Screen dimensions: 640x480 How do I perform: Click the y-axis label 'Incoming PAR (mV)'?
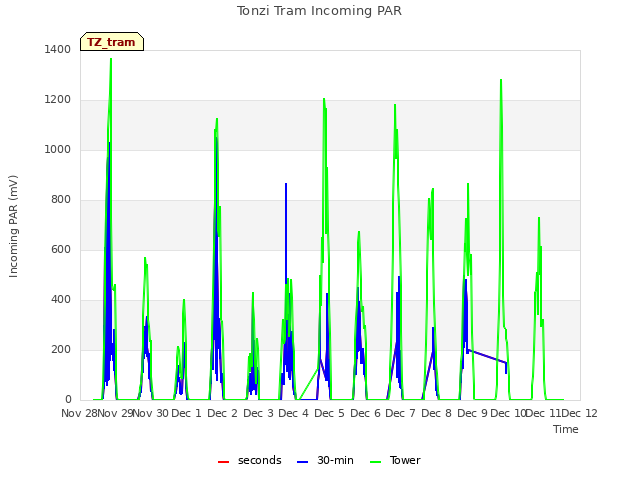pos(13,227)
